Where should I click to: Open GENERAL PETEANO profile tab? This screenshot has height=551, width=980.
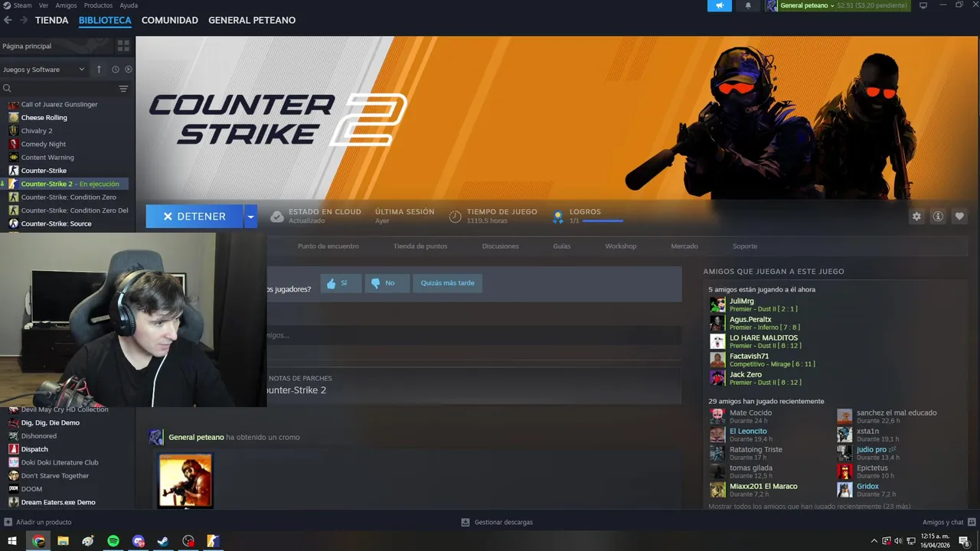[252, 21]
